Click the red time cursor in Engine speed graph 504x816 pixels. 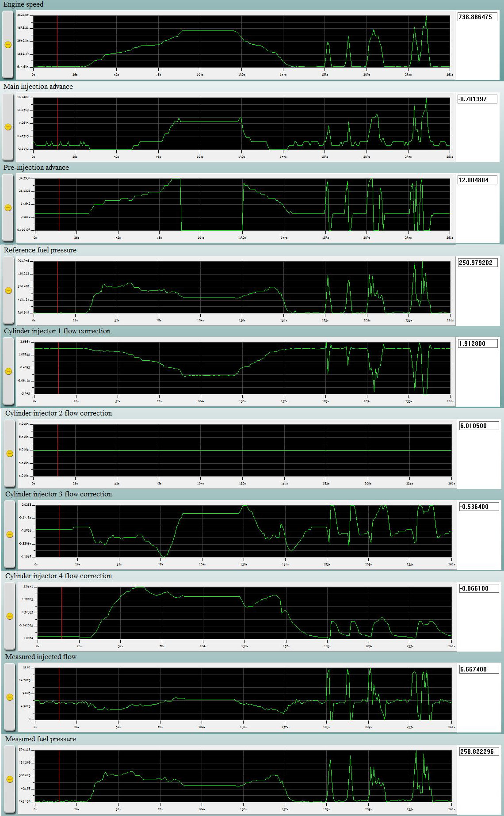pyautogui.click(x=57, y=41)
